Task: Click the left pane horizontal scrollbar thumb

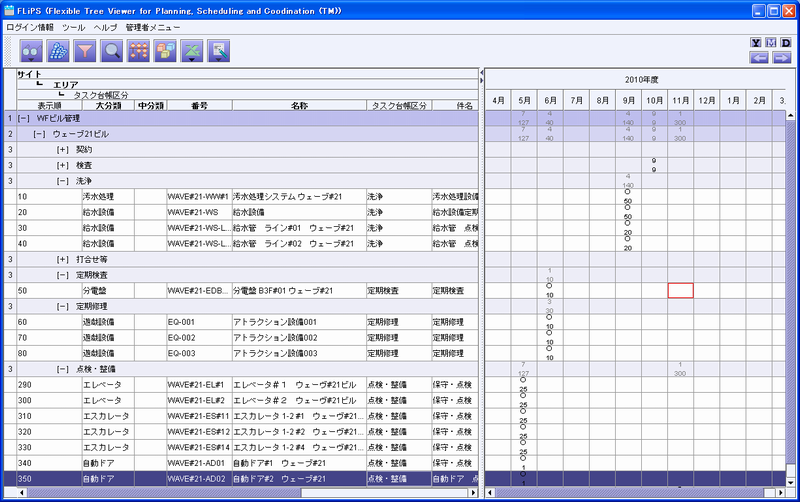Action: [164, 493]
